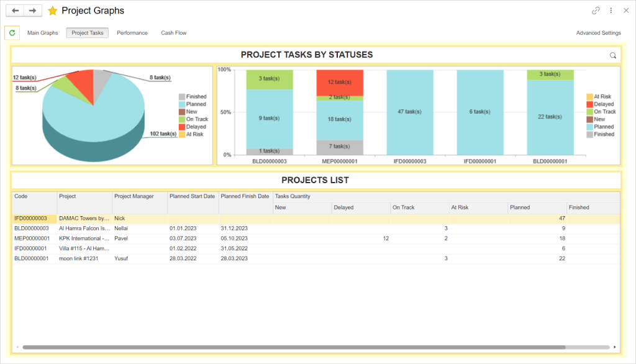Open Advanced Settings

click(x=597, y=32)
